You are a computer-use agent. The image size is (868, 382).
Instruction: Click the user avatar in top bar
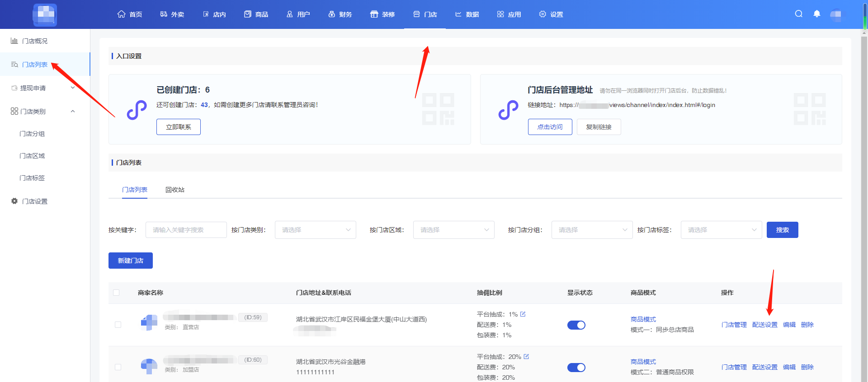(837, 14)
